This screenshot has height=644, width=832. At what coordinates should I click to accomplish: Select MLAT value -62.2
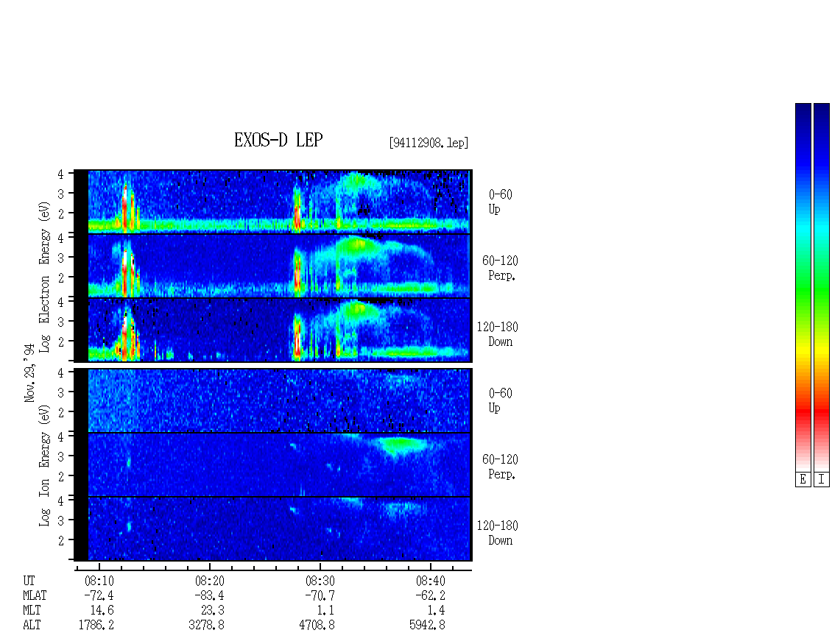point(430,595)
